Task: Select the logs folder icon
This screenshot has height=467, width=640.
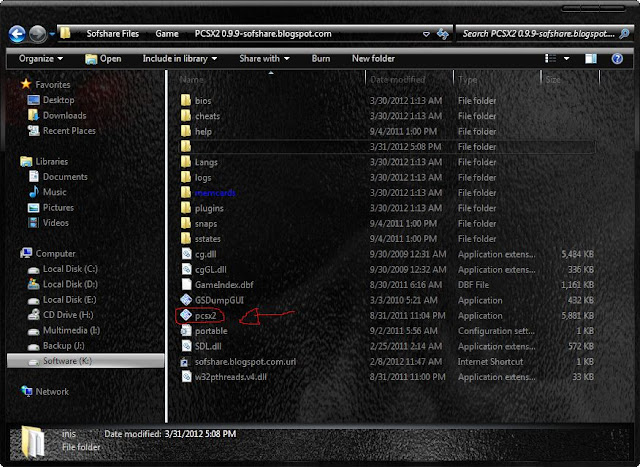Action: tap(186, 177)
